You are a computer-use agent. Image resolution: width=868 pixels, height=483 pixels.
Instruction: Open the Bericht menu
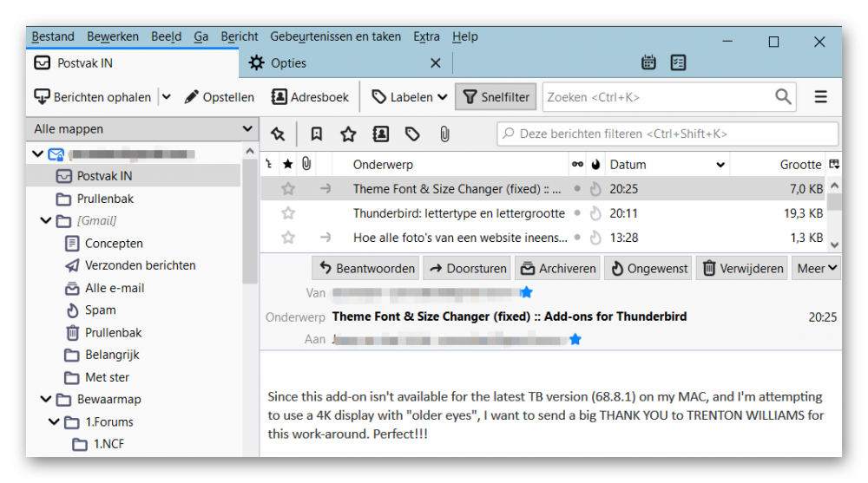click(x=240, y=36)
